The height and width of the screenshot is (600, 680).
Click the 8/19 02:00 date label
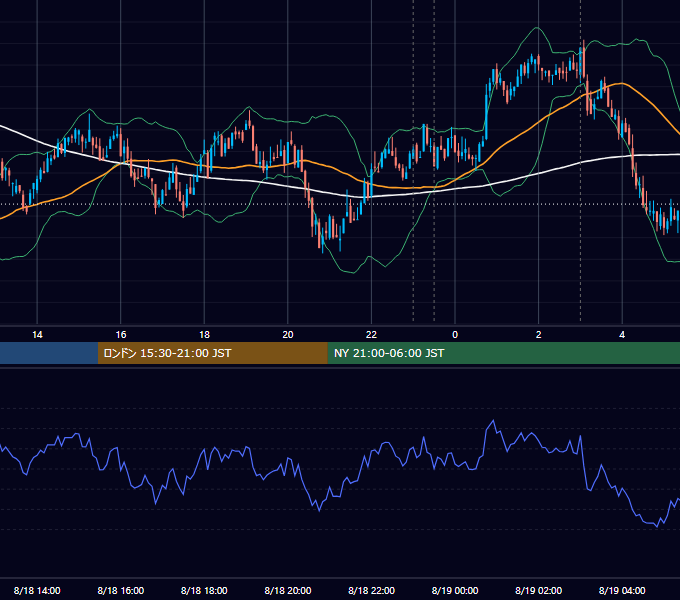[x=538, y=590]
